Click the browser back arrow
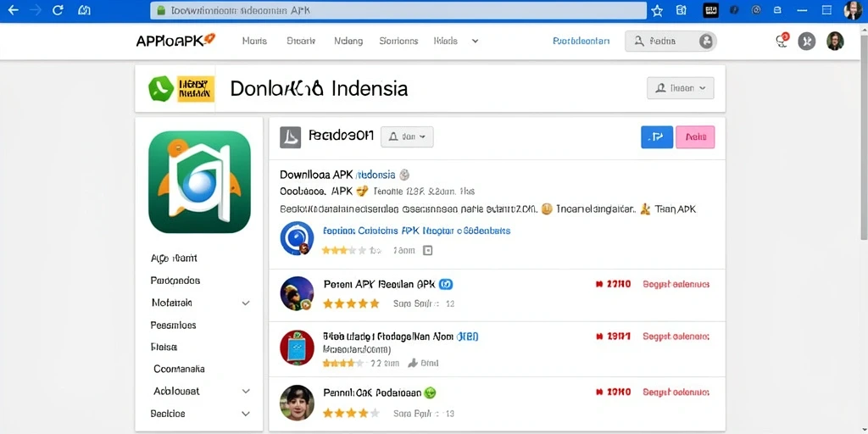868x434 pixels. pos(13,10)
